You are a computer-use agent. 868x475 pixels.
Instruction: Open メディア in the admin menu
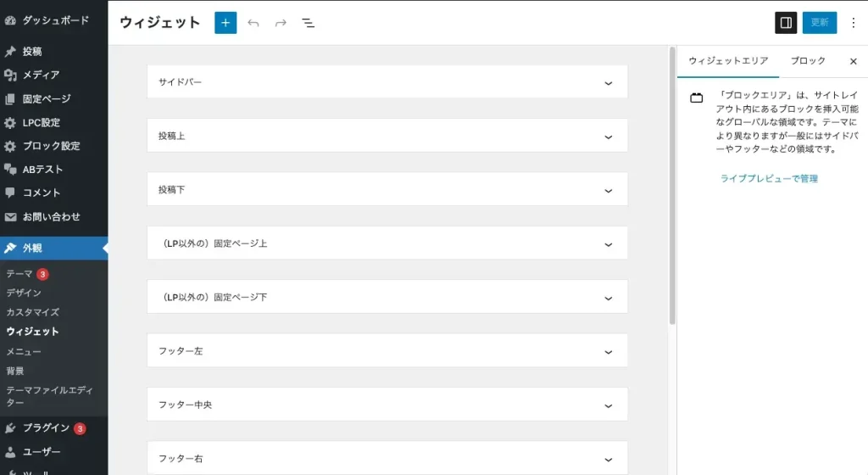pyautogui.click(x=41, y=75)
